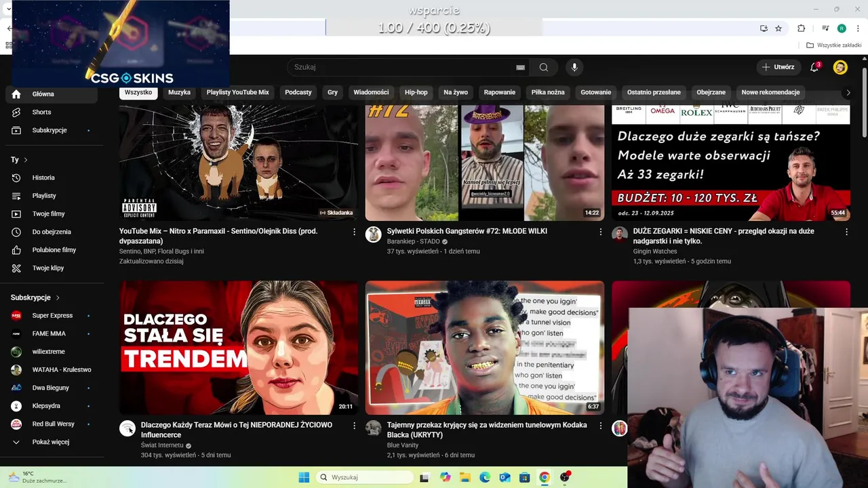Select the Gry filter chip
The image size is (868, 488).
(x=332, y=92)
